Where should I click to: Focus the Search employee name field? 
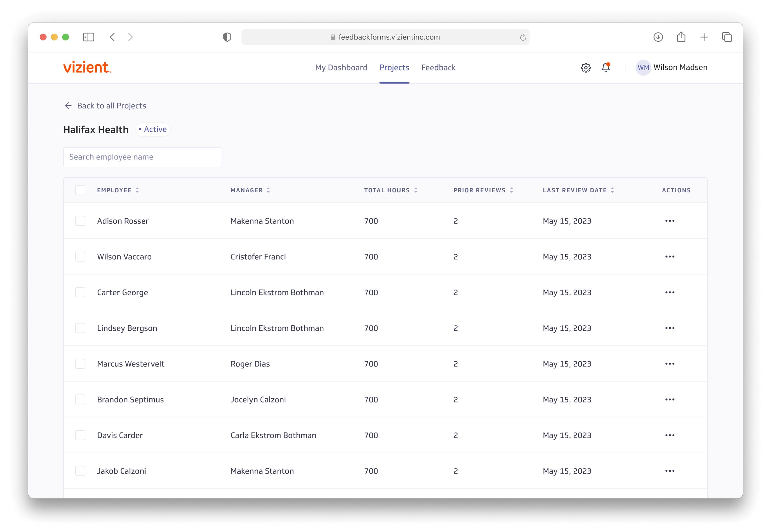pos(142,157)
